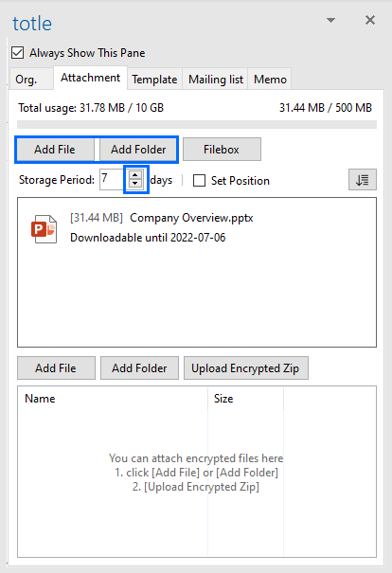Click the sort order icon button
This screenshot has height=573, width=392.
(362, 179)
